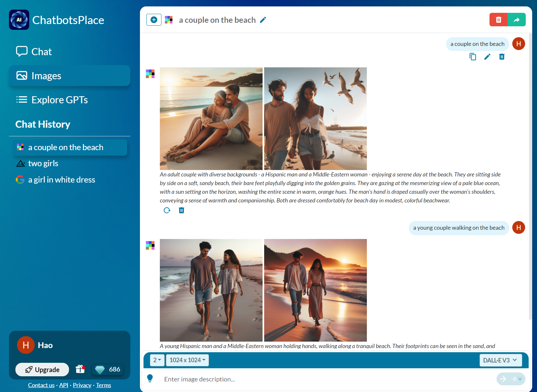Delete the conversation using red trash button
Screen dimensions: 537x392
(498, 20)
